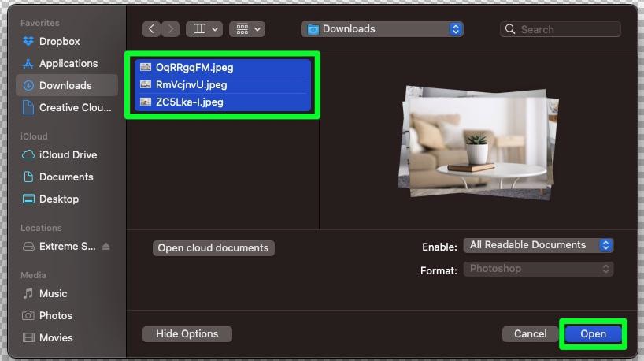The image size is (644, 361).
Task: Open Documents in the sidebar
Action: pyautogui.click(x=67, y=177)
